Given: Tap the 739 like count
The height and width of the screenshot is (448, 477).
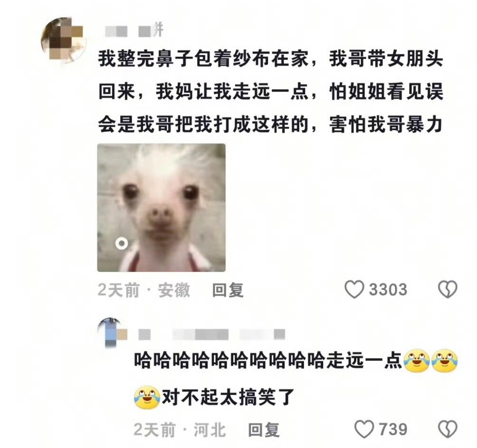Looking at the screenshot, I should coord(393,429).
